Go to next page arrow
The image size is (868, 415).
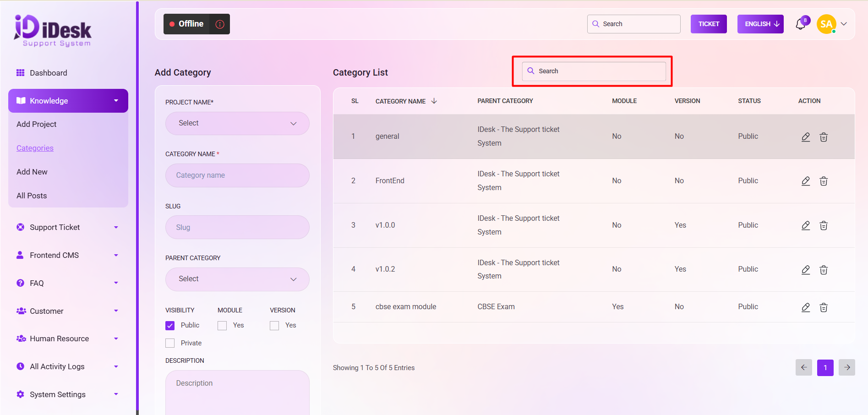click(847, 367)
